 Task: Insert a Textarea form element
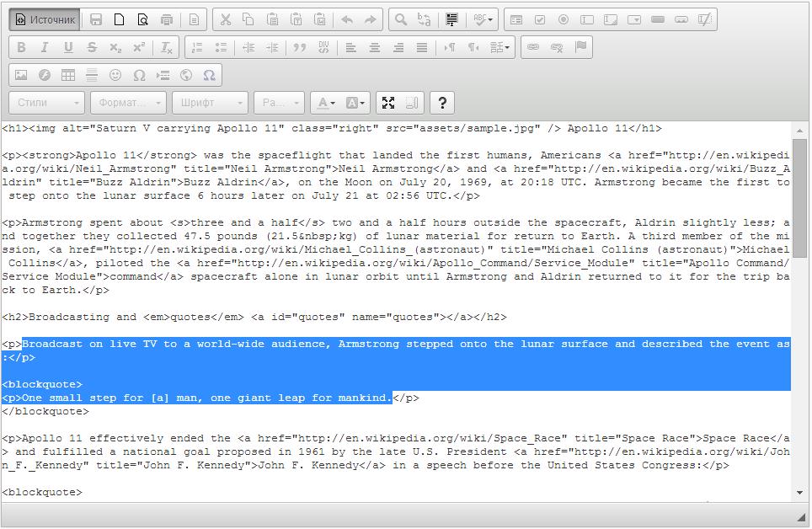click(611, 19)
